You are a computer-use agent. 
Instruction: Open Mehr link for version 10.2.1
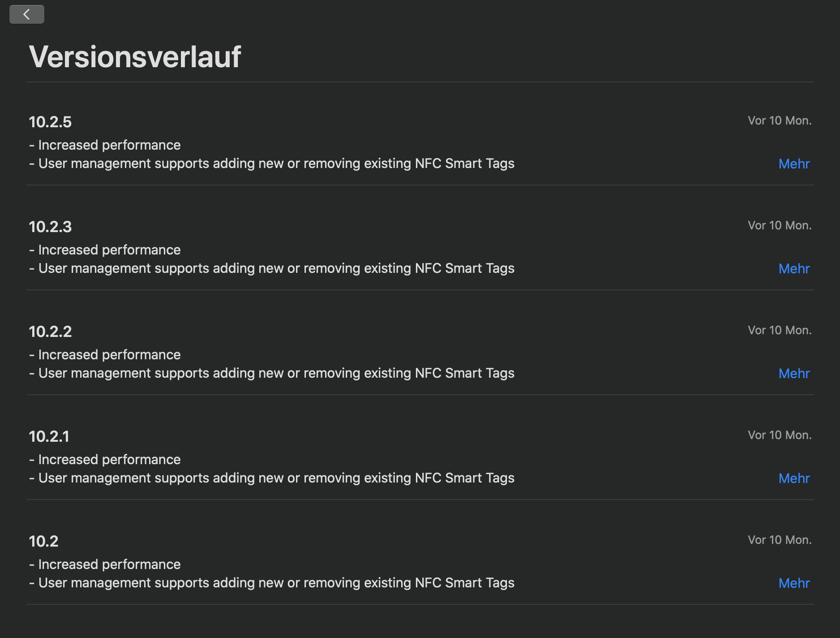tap(794, 478)
